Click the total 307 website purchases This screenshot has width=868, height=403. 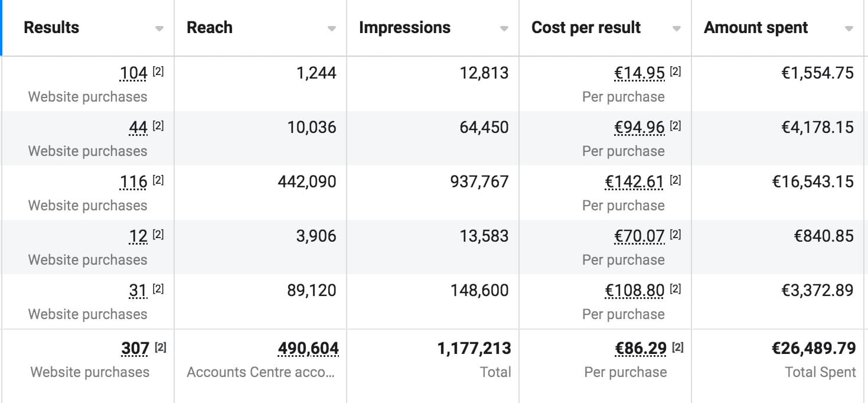tap(135, 349)
